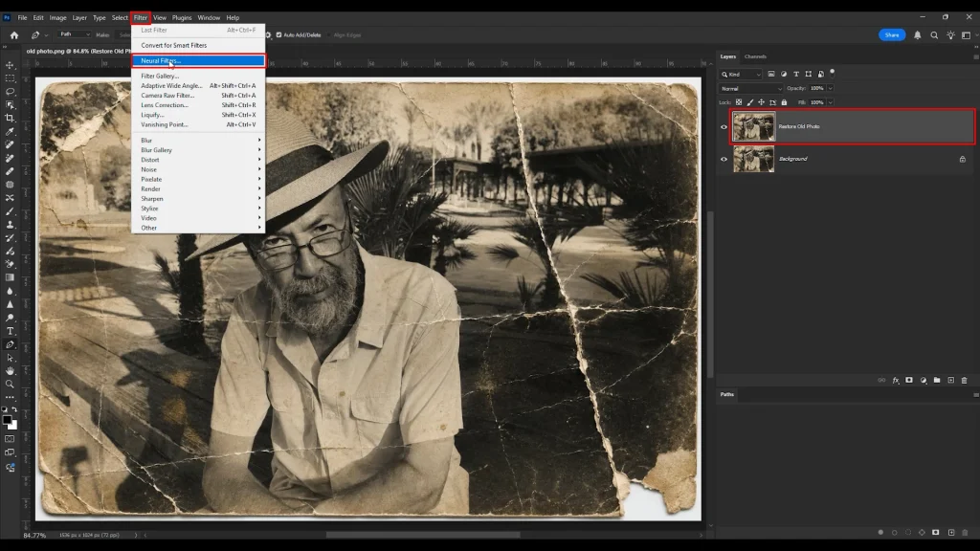Add a layer mask
Screen dimensions: 980x551
[909, 380]
